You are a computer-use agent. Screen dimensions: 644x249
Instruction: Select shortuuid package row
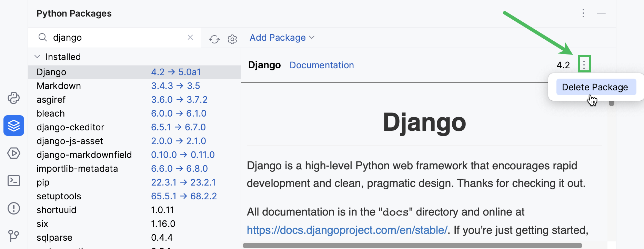point(134,210)
